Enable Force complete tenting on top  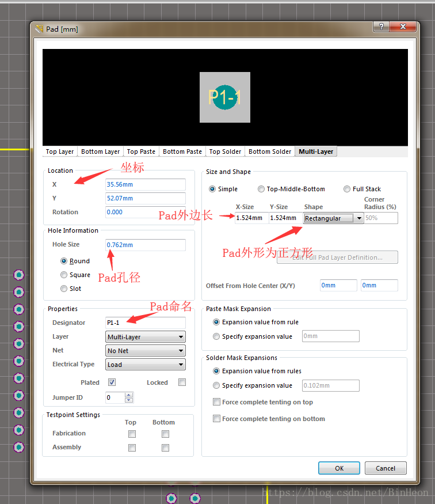[x=216, y=402]
